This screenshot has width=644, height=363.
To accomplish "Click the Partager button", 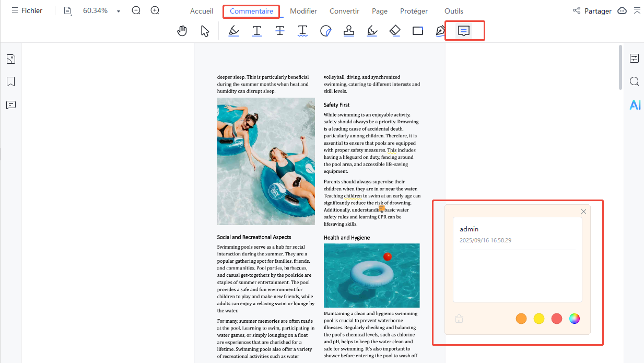I will [592, 11].
